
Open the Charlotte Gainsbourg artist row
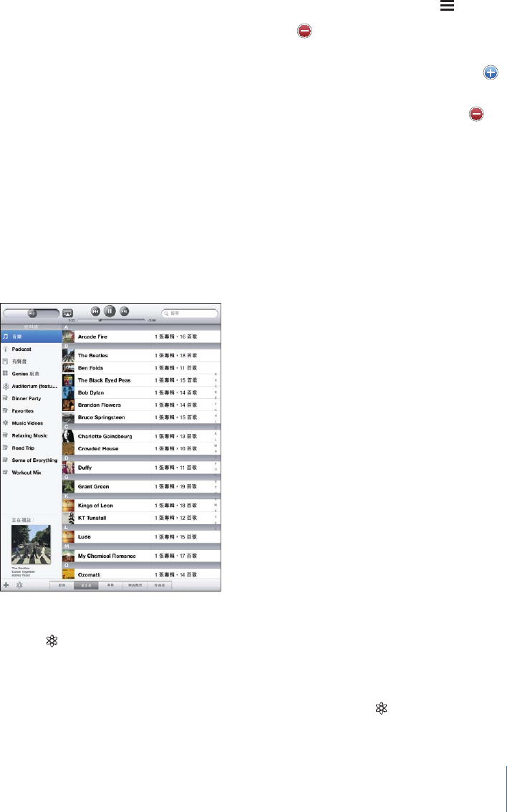click(x=141, y=436)
